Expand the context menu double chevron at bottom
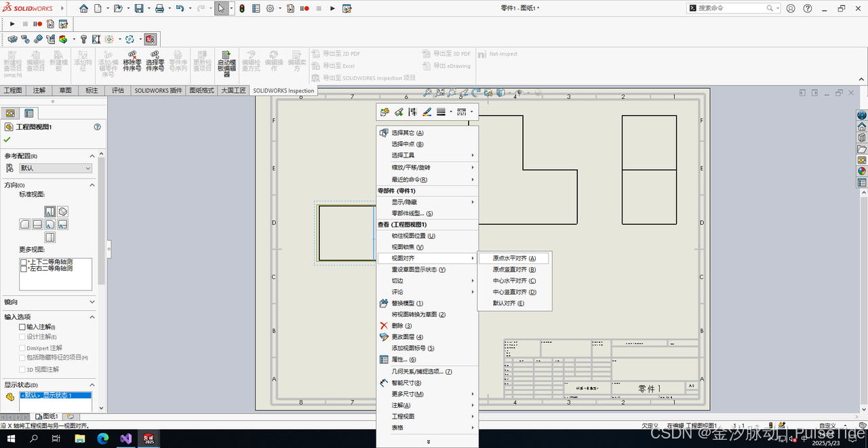 click(x=428, y=442)
